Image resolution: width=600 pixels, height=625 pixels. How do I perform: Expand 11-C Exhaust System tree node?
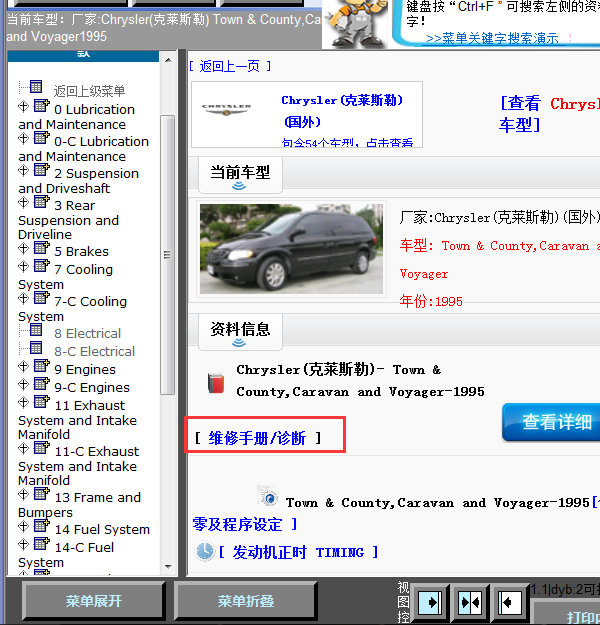tap(23, 448)
